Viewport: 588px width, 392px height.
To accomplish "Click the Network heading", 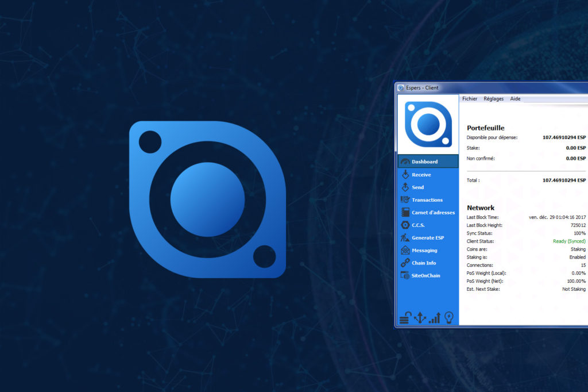I will point(481,207).
